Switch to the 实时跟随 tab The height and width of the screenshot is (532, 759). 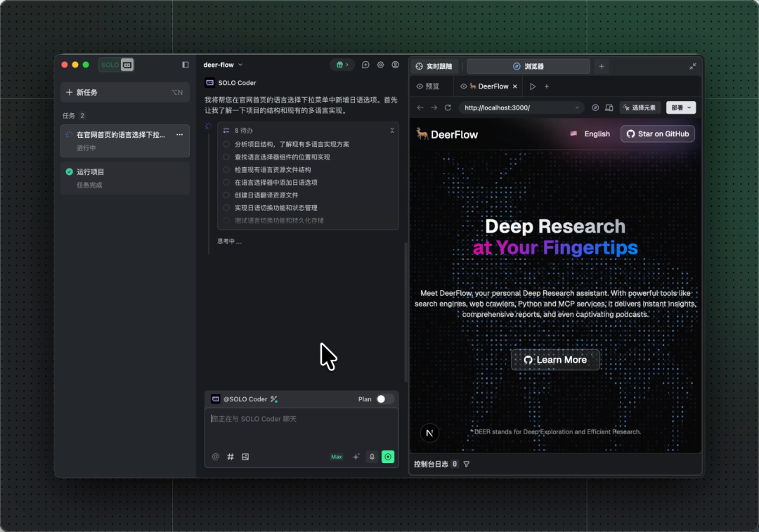point(434,66)
